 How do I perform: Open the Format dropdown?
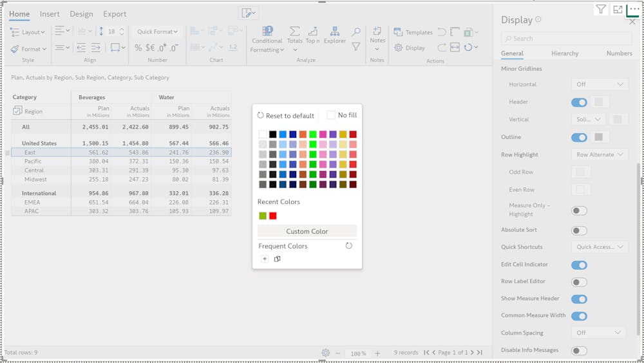point(28,49)
